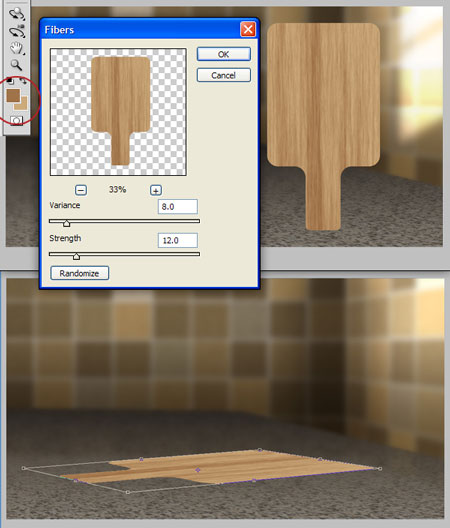
Task: Click the Variance value field
Action: click(x=178, y=206)
